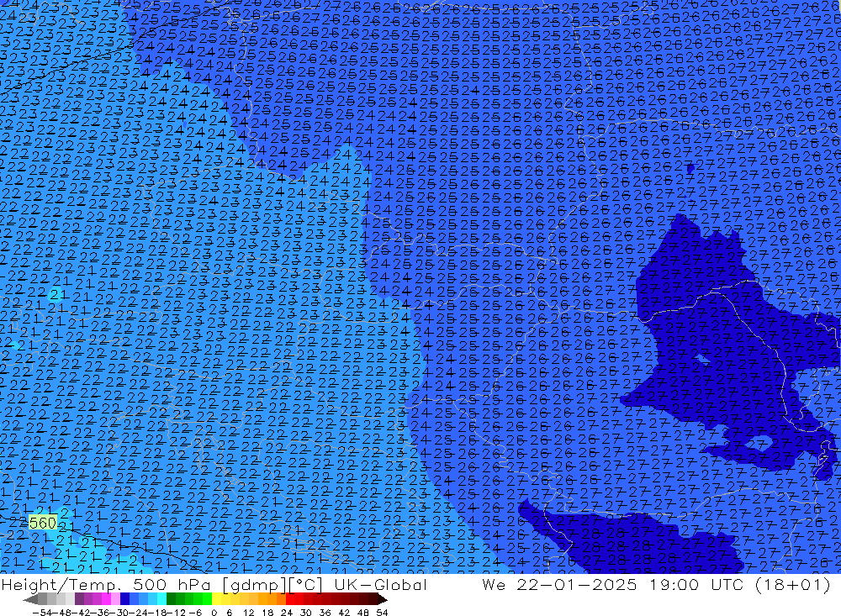Viewport: 841px width, 616px height.
Task: Pick the magenta swatch above -36
Action: (106, 599)
